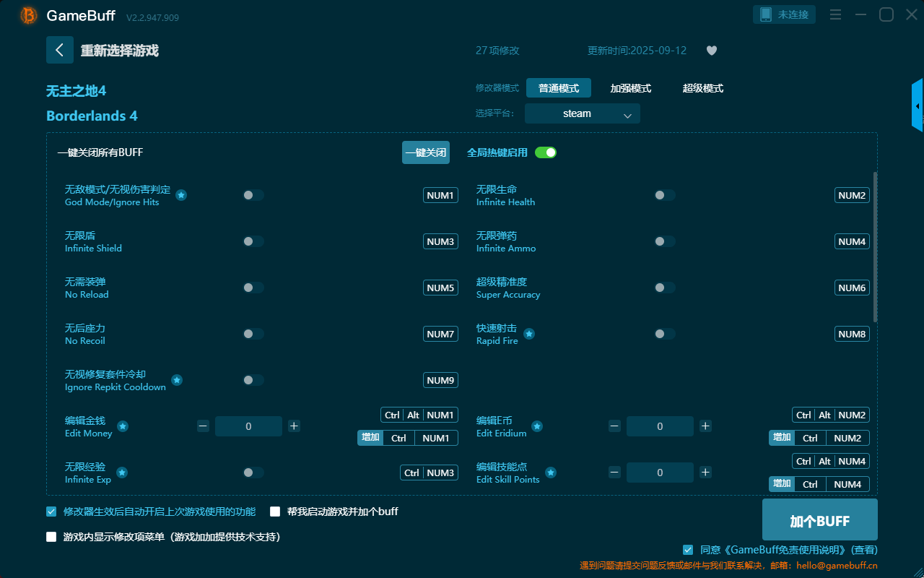Switch to 加强模式 mode tab

pos(631,88)
